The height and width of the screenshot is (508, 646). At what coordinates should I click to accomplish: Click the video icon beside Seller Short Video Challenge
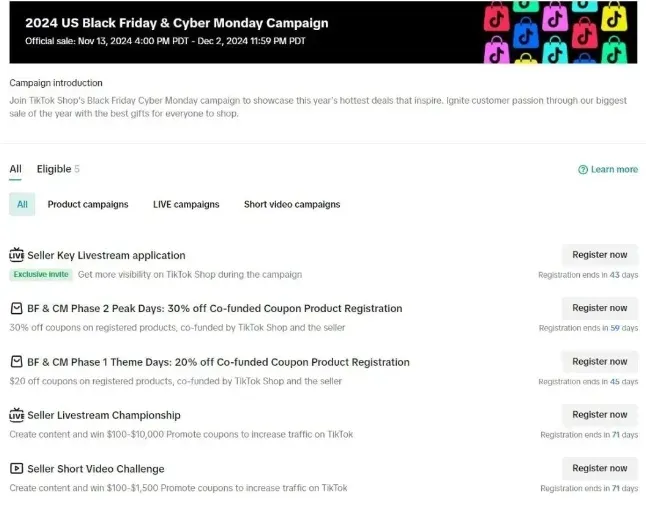tap(16, 468)
